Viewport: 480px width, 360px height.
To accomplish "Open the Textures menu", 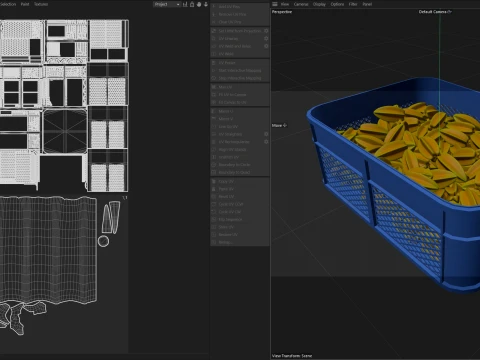I will click(41, 4).
